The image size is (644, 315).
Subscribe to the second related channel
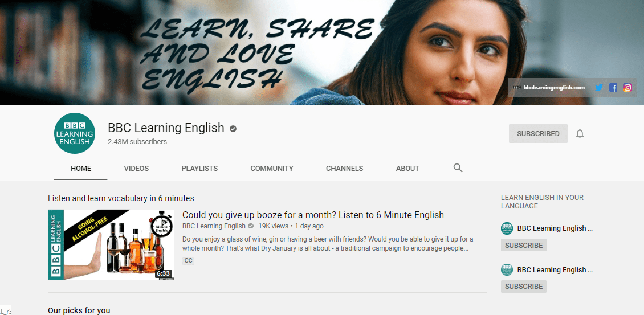coord(523,287)
